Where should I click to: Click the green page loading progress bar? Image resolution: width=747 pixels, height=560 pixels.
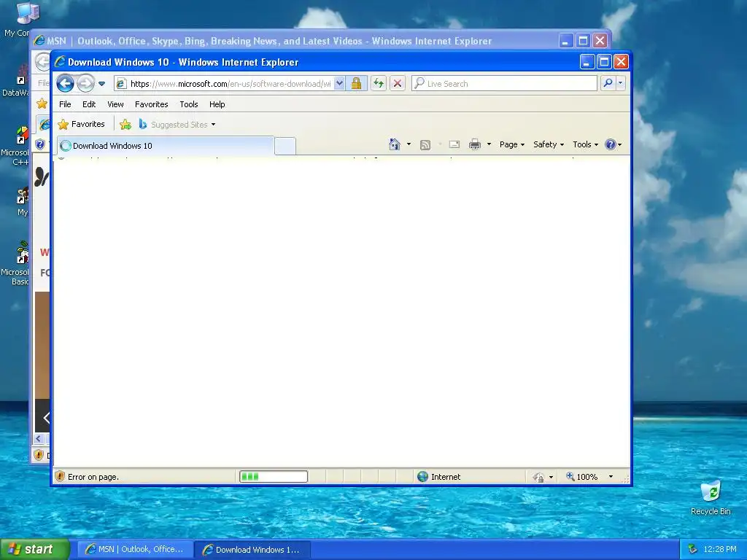pos(274,476)
